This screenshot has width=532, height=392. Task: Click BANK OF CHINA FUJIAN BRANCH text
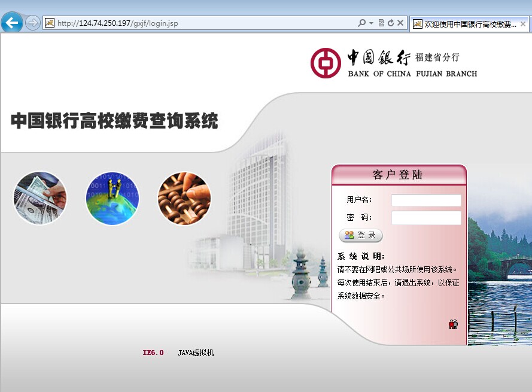click(x=412, y=74)
